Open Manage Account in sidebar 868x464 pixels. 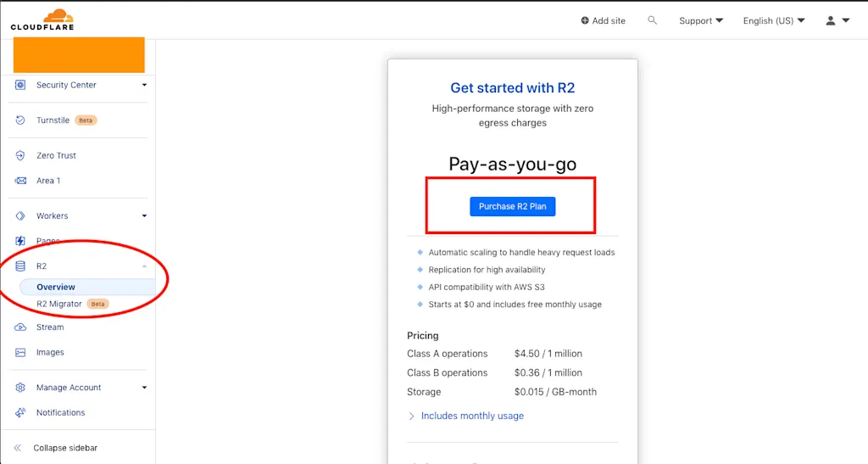[69, 388]
